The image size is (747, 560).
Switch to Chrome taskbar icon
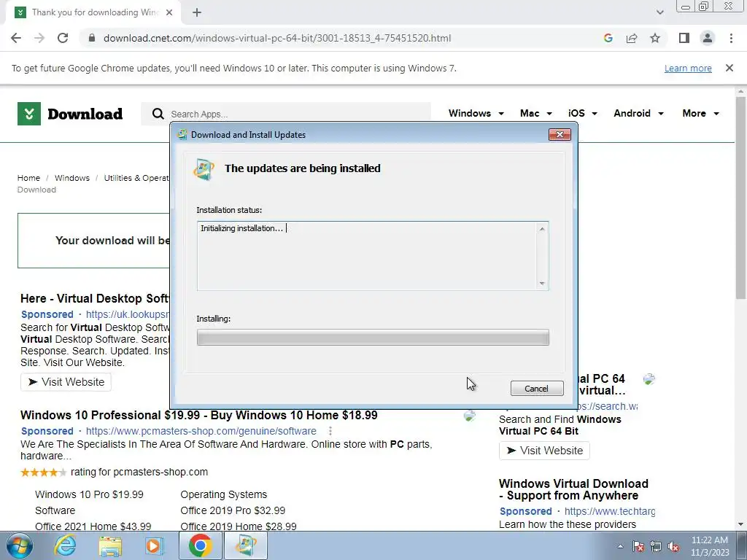200,545
